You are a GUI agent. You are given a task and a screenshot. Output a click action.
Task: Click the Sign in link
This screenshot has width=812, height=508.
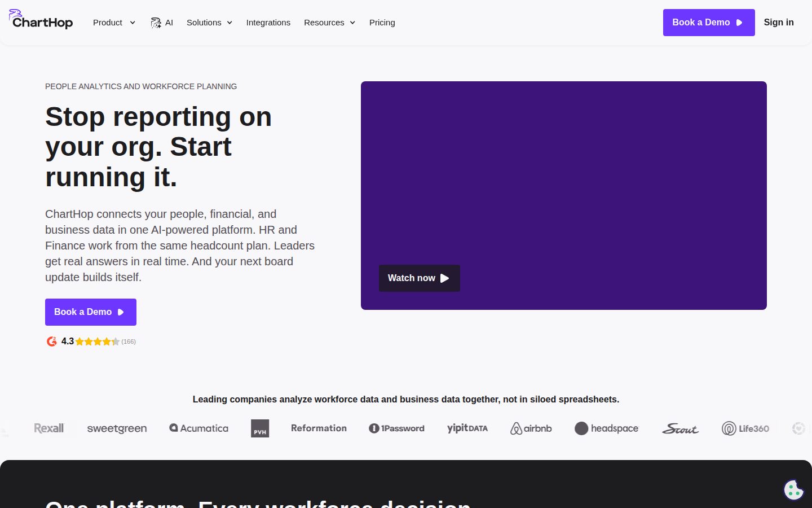point(779,23)
